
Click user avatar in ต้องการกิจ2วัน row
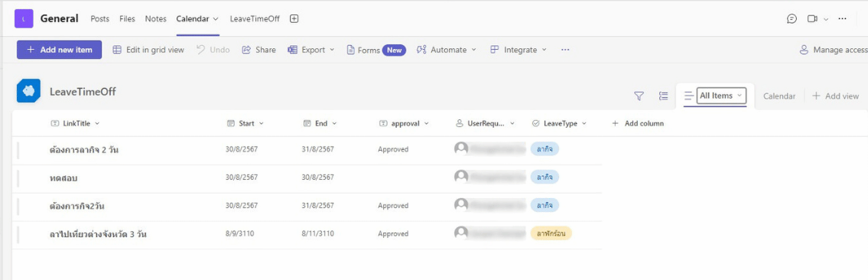(461, 205)
